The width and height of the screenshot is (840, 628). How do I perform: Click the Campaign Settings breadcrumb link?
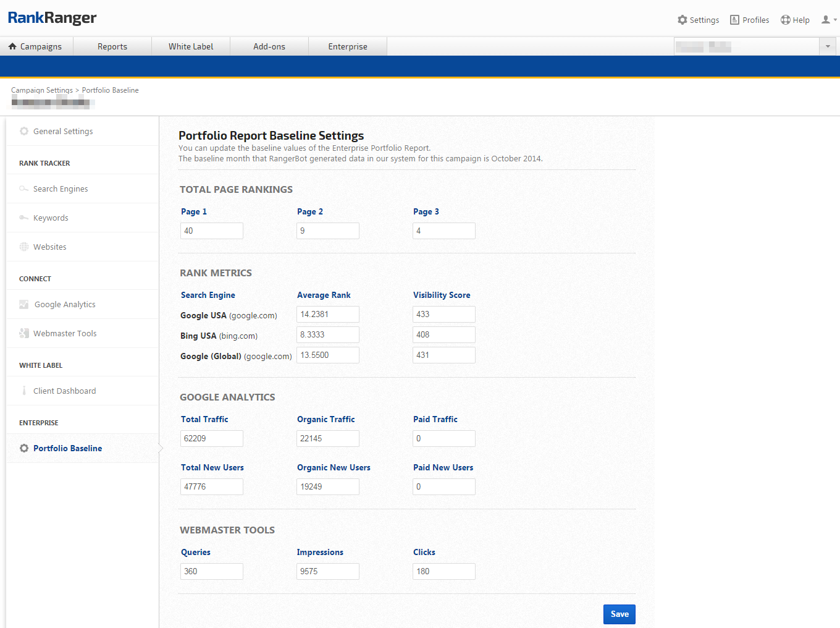tap(42, 90)
